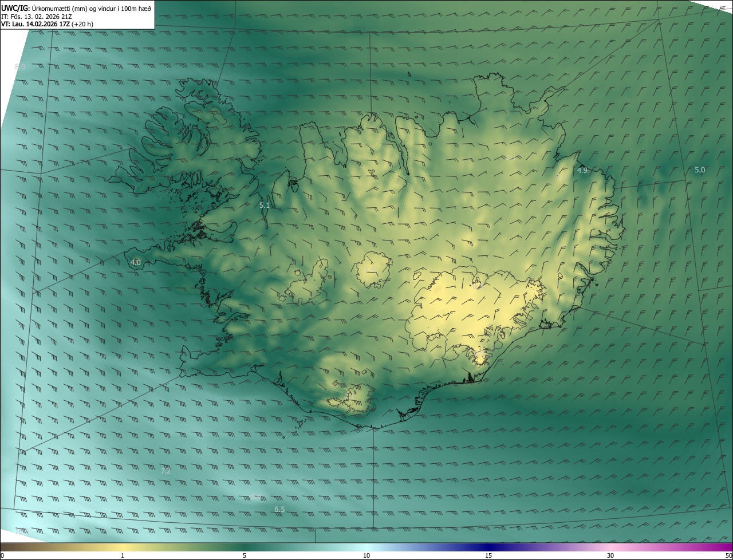Image resolution: width=733 pixels, height=560 pixels.
Task: Click the initialization time "IT: Fös. 13. 02. 2026 21Z"
Action: point(37,17)
